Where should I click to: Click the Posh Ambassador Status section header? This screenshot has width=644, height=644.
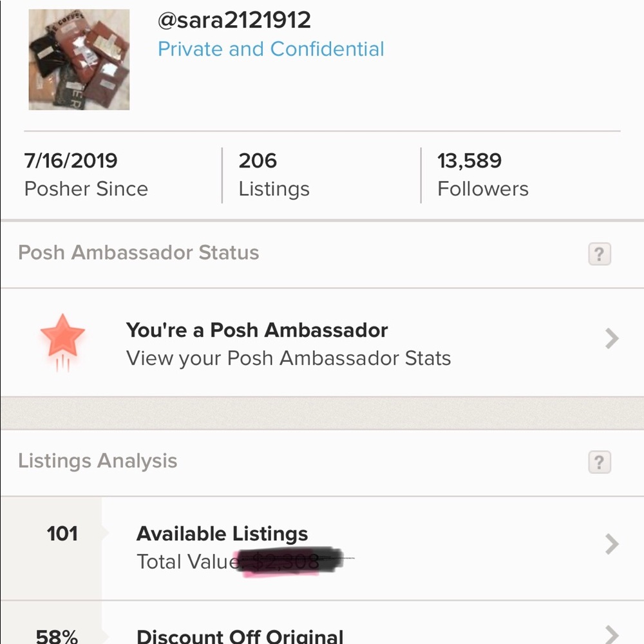(x=137, y=252)
